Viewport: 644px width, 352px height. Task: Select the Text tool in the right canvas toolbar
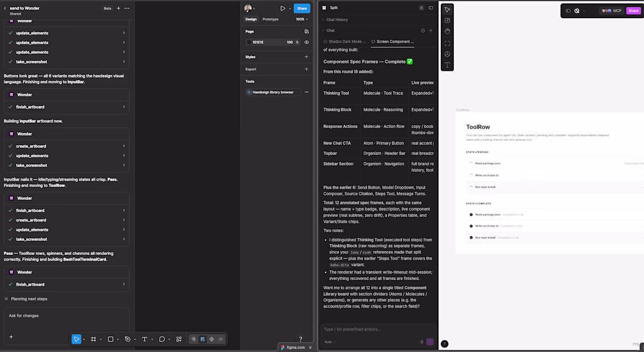tap(447, 65)
